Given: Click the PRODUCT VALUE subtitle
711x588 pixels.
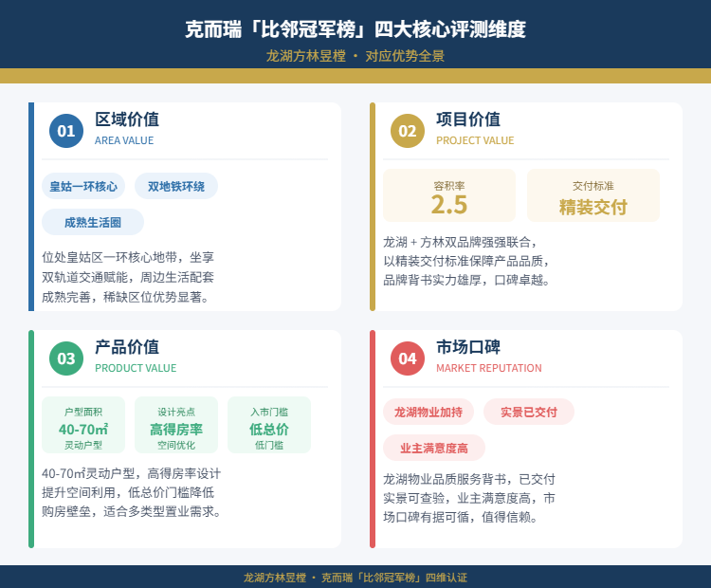Looking at the screenshot, I should tap(136, 368).
